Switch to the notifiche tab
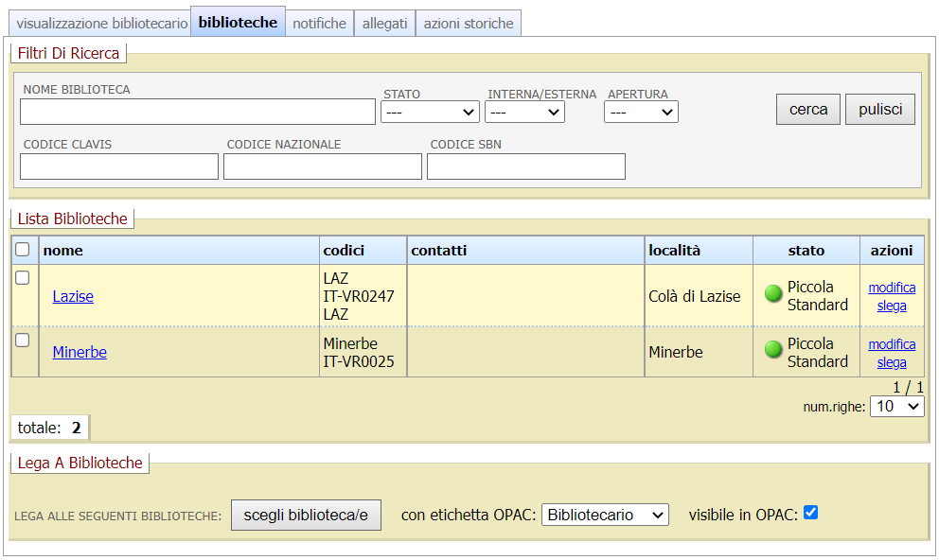 [x=319, y=23]
